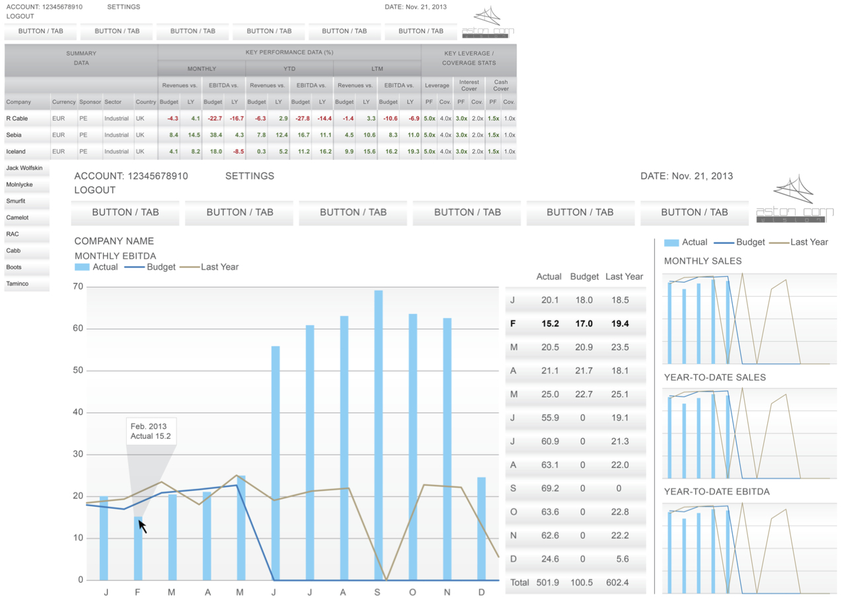The width and height of the screenshot is (861, 616).
Task: Click the LTM group header
Action: pyautogui.click(x=377, y=69)
